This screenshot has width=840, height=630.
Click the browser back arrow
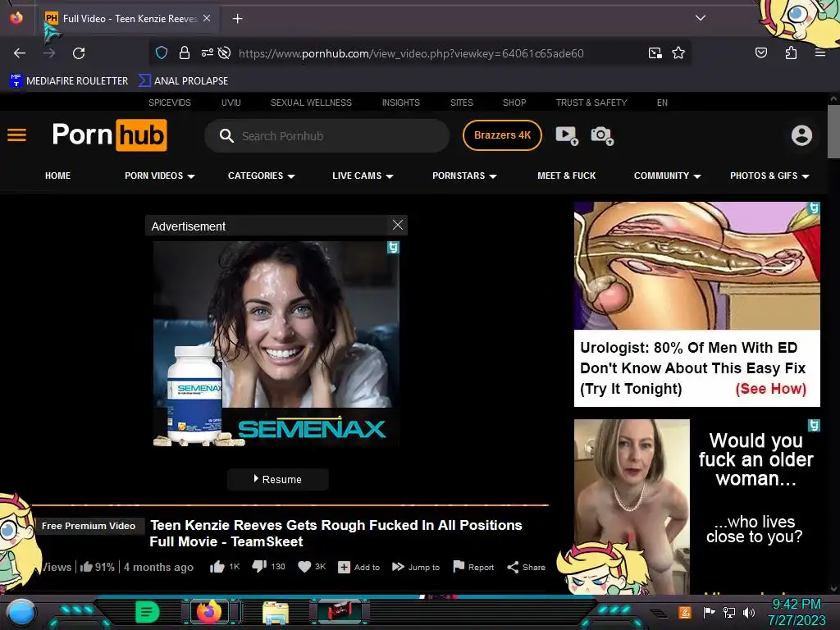tap(20, 53)
